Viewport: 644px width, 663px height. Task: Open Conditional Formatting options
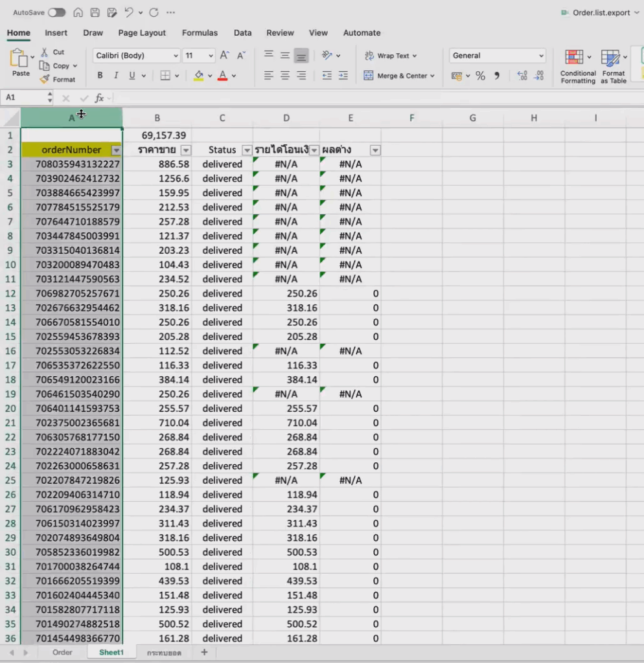[577, 66]
